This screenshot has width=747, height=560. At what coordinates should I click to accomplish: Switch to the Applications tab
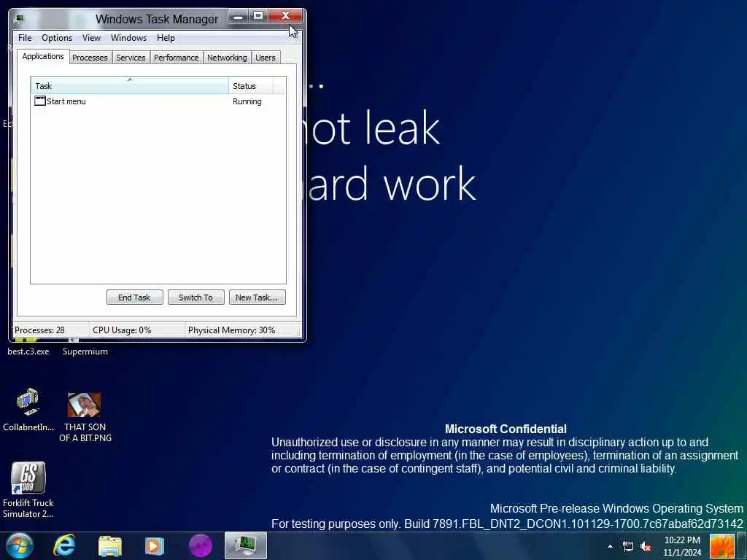pyautogui.click(x=43, y=56)
